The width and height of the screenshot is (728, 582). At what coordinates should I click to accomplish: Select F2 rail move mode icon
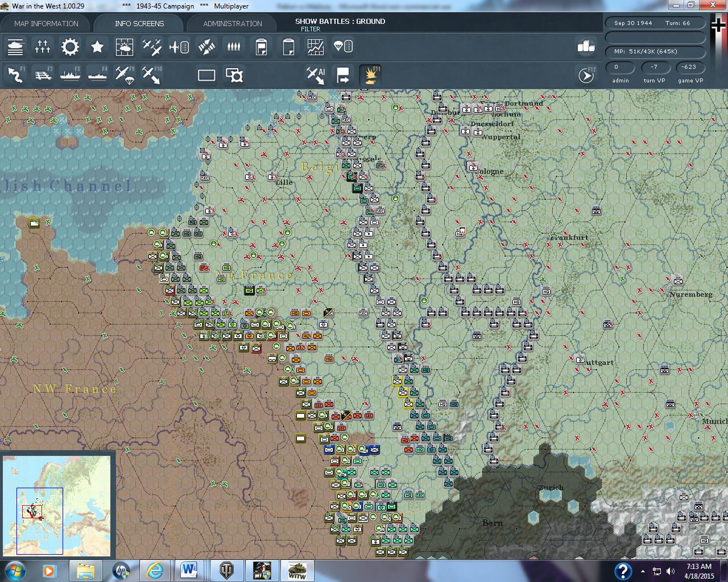[x=43, y=75]
